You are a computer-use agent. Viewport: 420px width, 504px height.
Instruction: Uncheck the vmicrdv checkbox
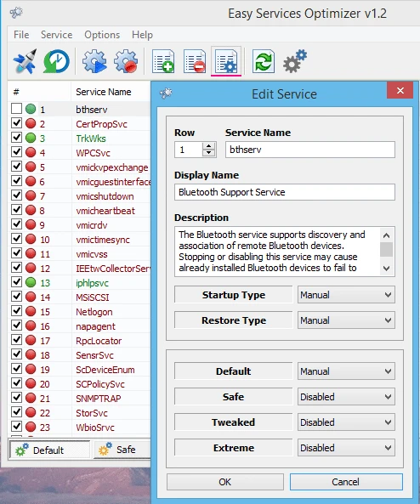point(16,224)
